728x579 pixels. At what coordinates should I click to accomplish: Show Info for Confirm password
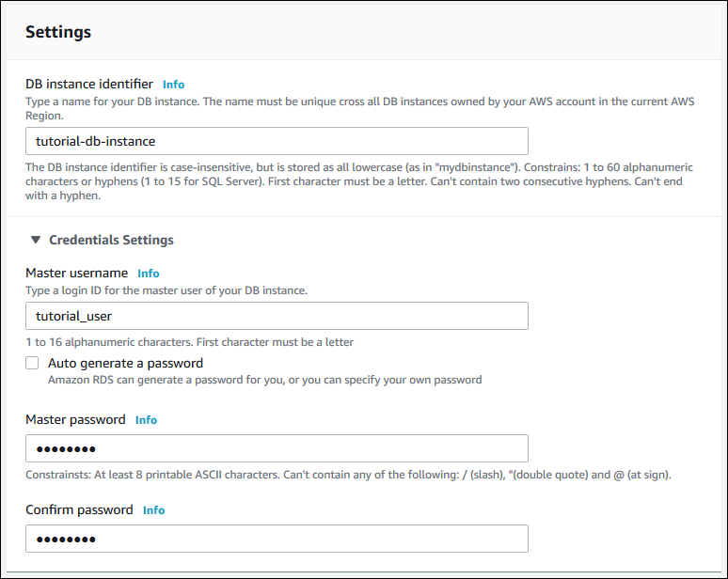(x=153, y=510)
